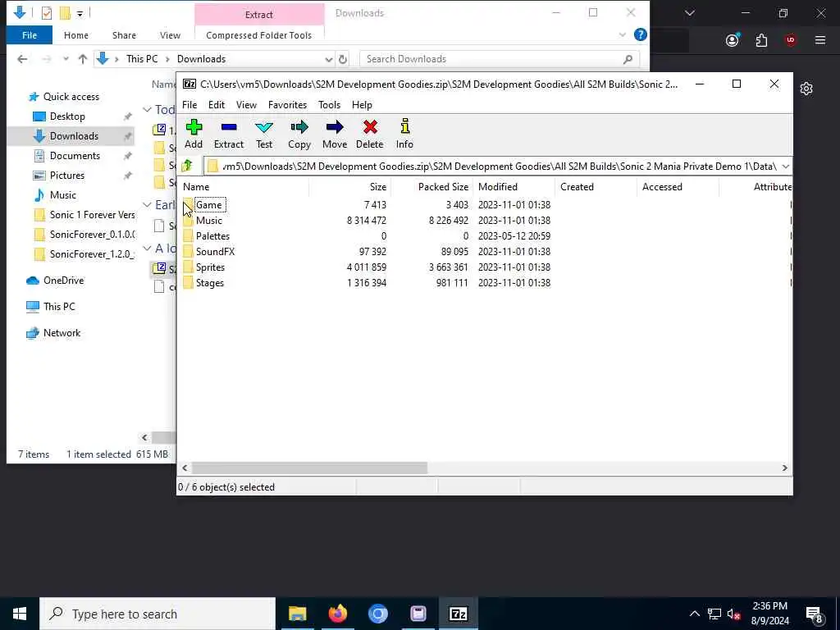The height and width of the screenshot is (630, 840).
Task: Switch to the Explorer Share ribbon tab
Action: 125,35
